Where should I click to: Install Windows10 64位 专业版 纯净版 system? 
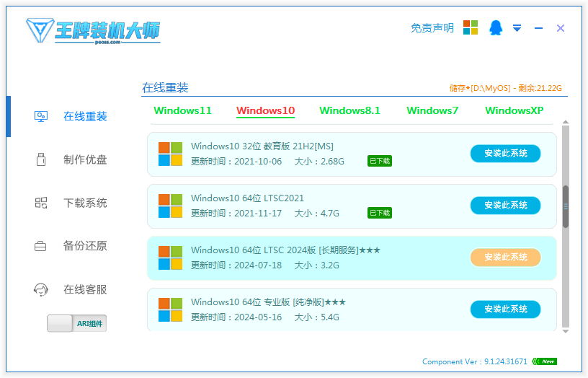coord(506,309)
